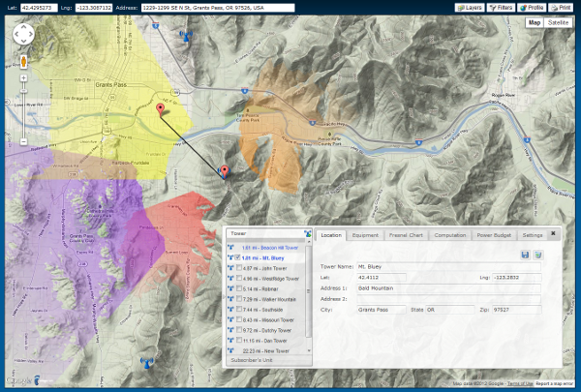This screenshot has height=392, width=581.
Task: Open the Computation tab
Action: coord(450,235)
